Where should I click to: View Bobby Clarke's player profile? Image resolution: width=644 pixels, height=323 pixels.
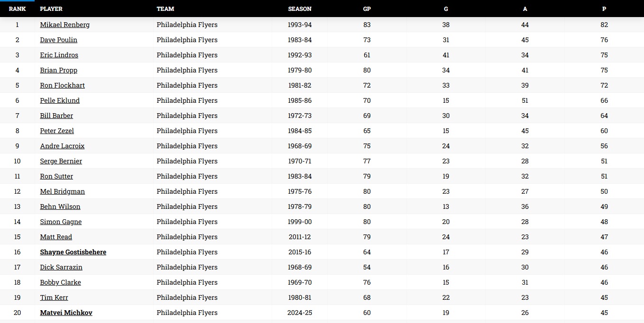pyautogui.click(x=60, y=282)
